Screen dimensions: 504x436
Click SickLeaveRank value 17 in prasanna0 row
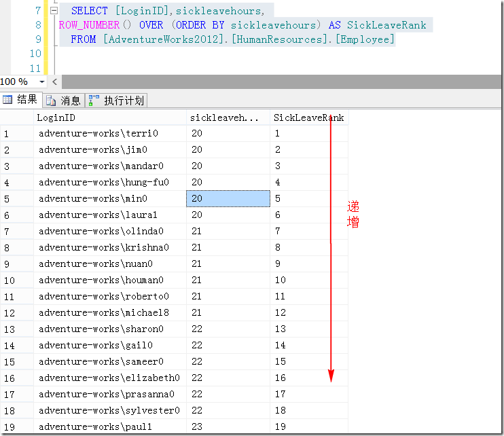pos(309,394)
